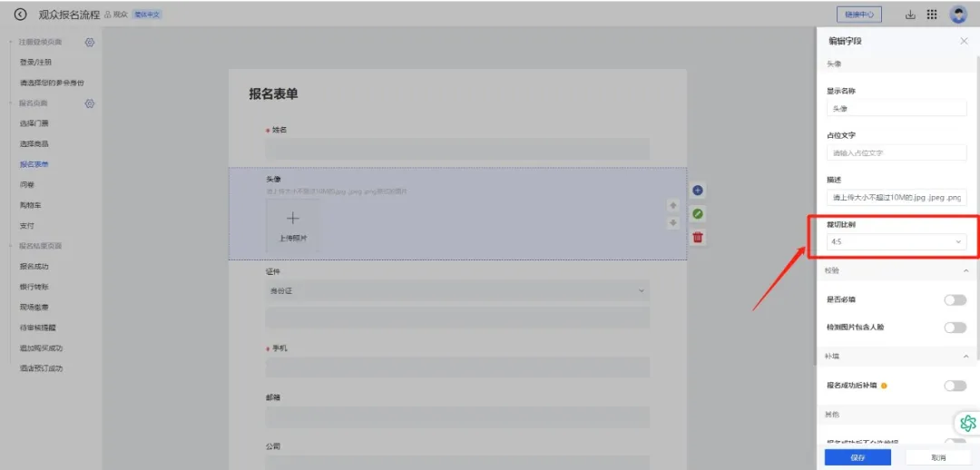Collapse the 校验 section
Viewport: 980px width, 470px height.
pyautogui.click(x=965, y=271)
